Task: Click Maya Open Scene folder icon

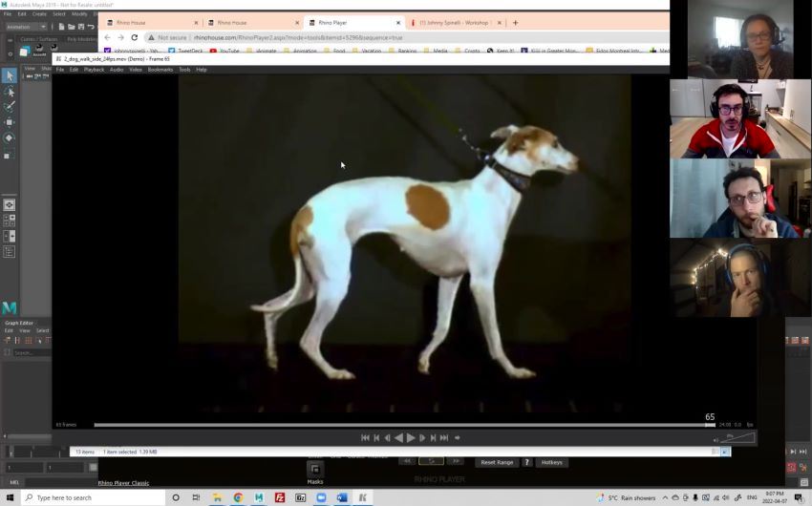Action: coord(71,27)
